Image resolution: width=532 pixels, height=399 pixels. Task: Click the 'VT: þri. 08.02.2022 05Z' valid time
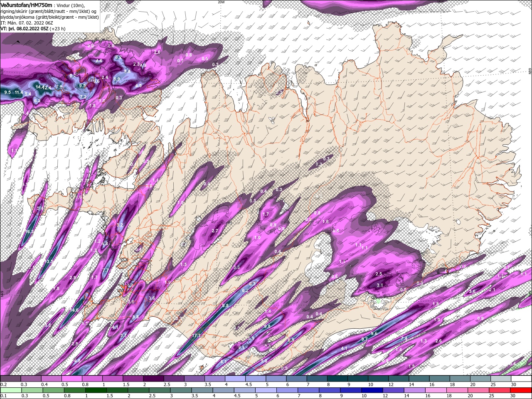point(25,28)
